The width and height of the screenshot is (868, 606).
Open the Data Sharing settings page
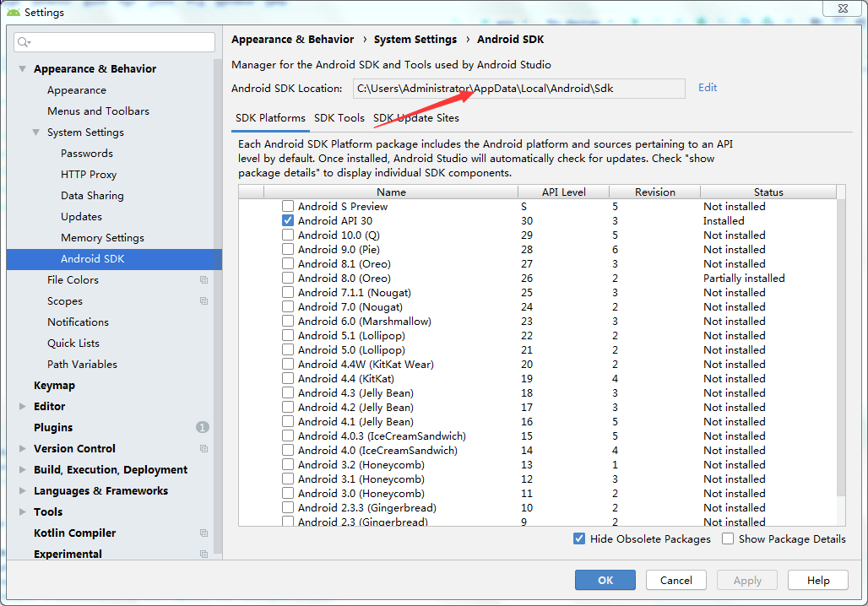[92, 195]
